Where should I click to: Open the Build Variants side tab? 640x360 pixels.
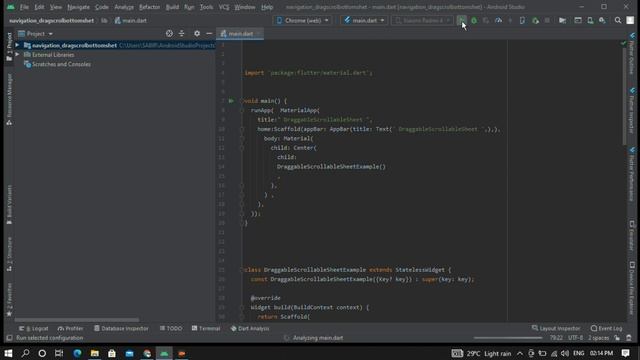9,204
